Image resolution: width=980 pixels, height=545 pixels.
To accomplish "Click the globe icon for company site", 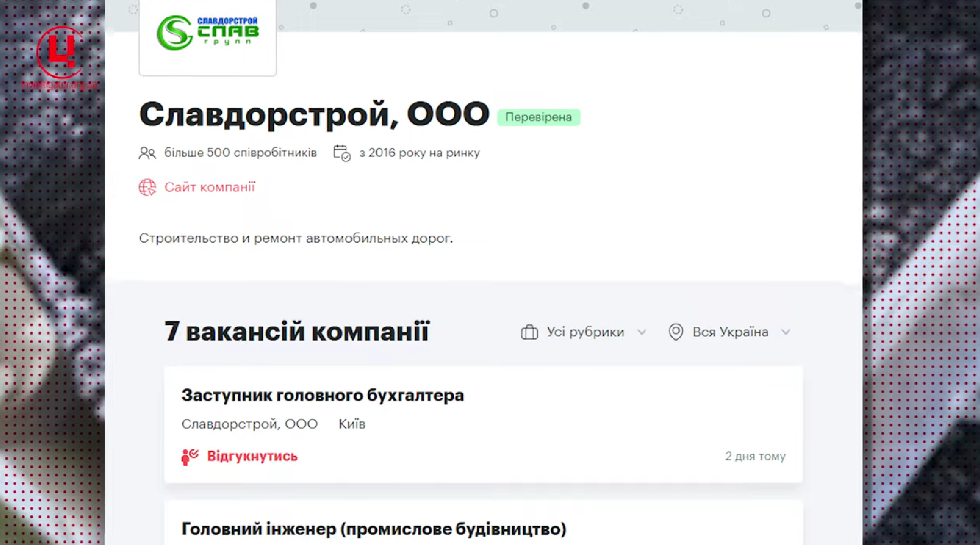I will pyautogui.click(x=147, y=187).
